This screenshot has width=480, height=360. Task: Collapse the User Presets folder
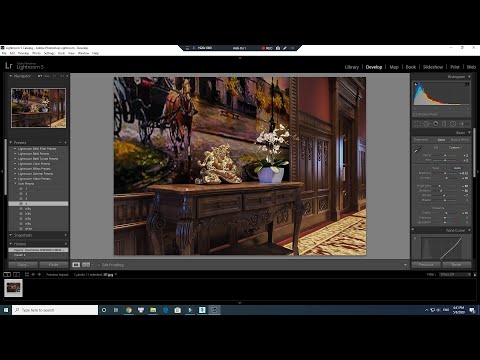click(x=15, y=184)
